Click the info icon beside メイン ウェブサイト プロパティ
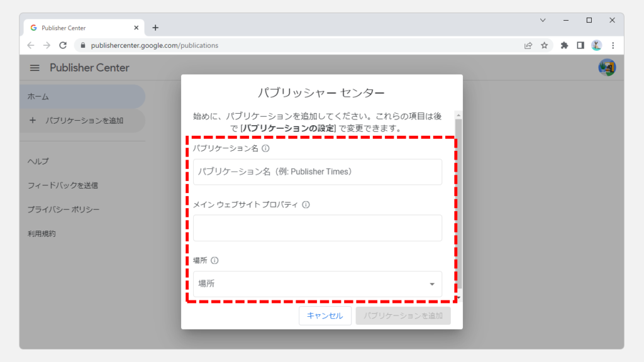Image resolution: width=644 pixels, height=362 pixels. pos(306,205)
